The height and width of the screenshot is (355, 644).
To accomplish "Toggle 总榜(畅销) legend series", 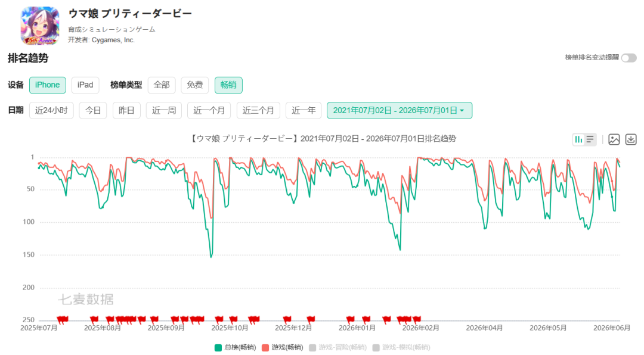I will coord(236,348).
